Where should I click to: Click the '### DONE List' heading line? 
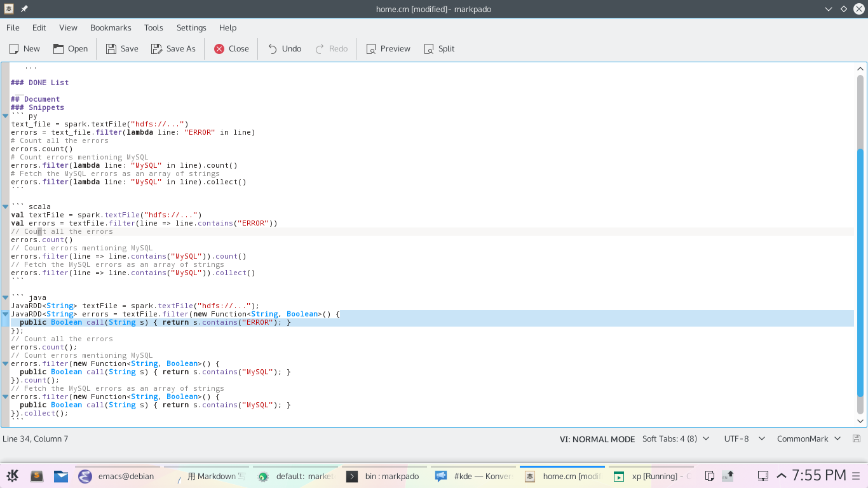[39, 83]
